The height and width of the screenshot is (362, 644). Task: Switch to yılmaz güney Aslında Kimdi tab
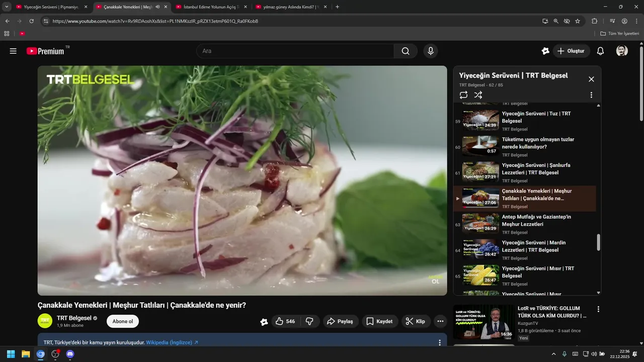292,7
